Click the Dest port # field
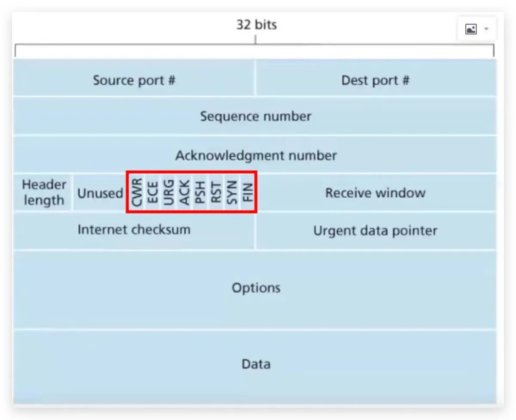 375,80
